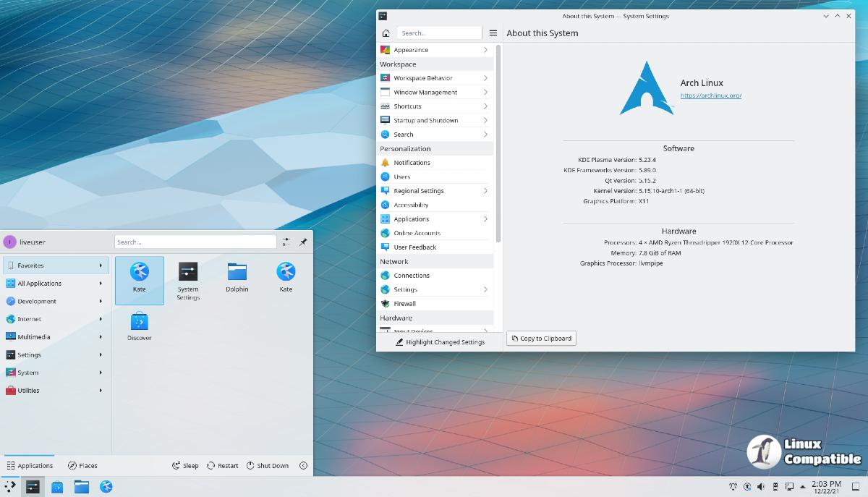Image resolution: width=868 pixels, height=497 pixels.
Task: Open the Firewall settings entry
Action: pos(404,304)
